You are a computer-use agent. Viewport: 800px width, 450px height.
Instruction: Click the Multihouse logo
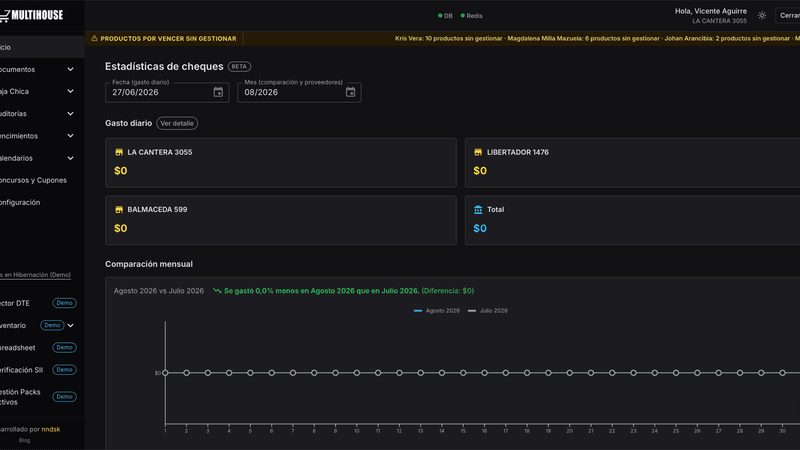point(31,15)
